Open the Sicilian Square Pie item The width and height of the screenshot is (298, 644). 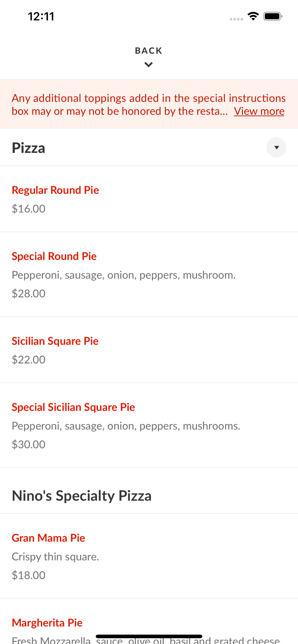coord(55,341)
